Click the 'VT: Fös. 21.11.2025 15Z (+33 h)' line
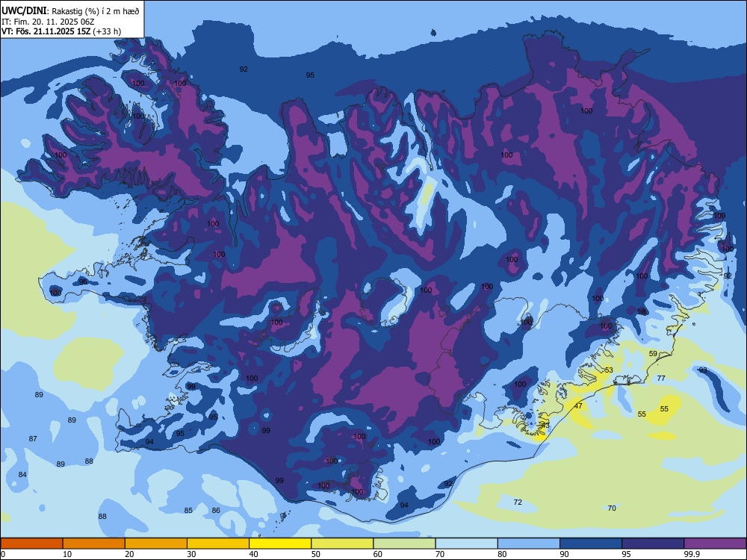This screenshot has width=747, height=560. [x=61, y=31]
